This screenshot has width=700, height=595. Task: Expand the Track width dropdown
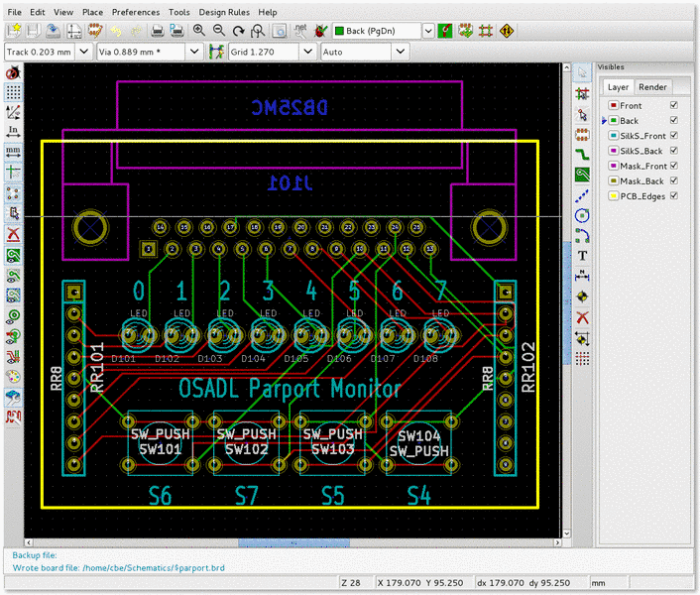(84, 52)
